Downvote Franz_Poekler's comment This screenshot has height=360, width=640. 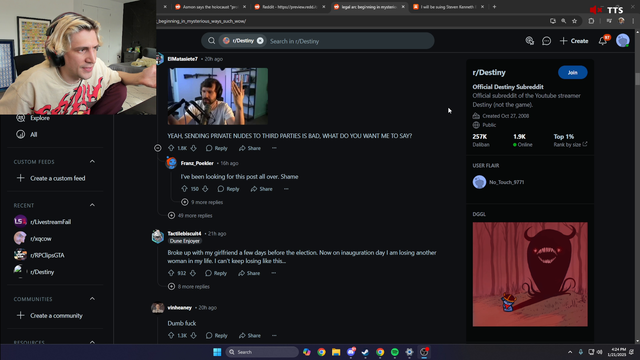click(205, 189)
